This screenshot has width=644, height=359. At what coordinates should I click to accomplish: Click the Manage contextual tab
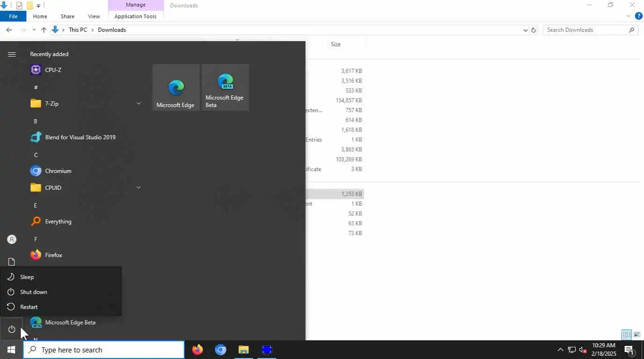coord(136,5)
